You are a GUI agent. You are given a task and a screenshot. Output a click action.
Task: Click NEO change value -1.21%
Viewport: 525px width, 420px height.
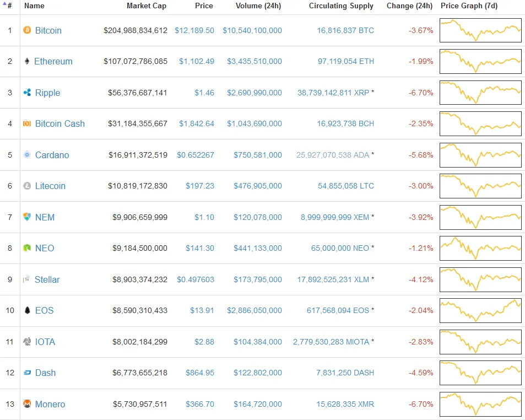click(x=421, y=248)
